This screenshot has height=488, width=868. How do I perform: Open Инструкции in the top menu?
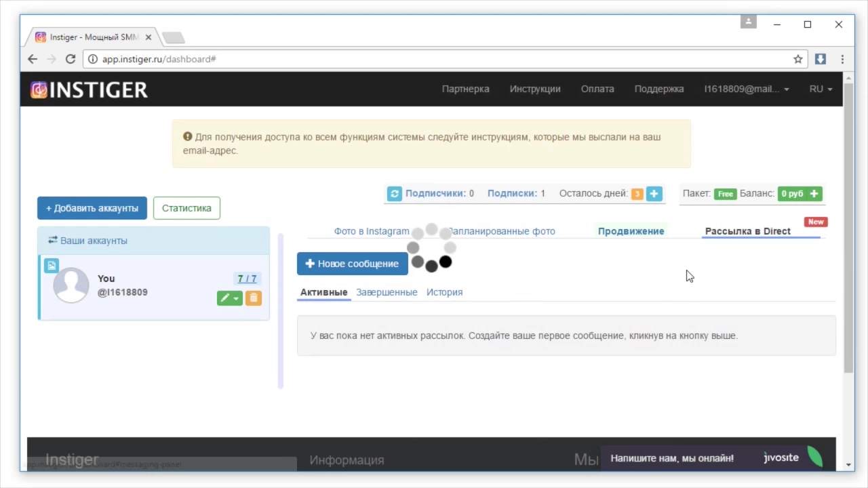[535, 89]
